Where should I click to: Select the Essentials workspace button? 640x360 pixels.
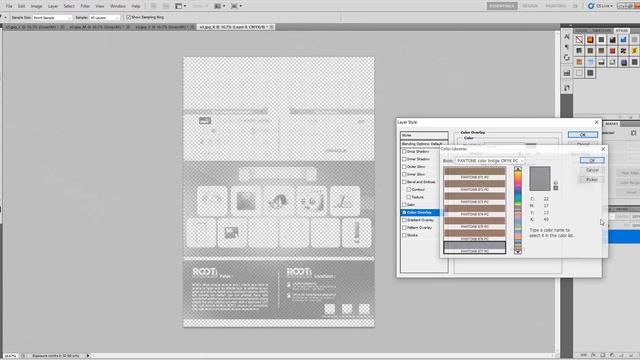[502, 6]
